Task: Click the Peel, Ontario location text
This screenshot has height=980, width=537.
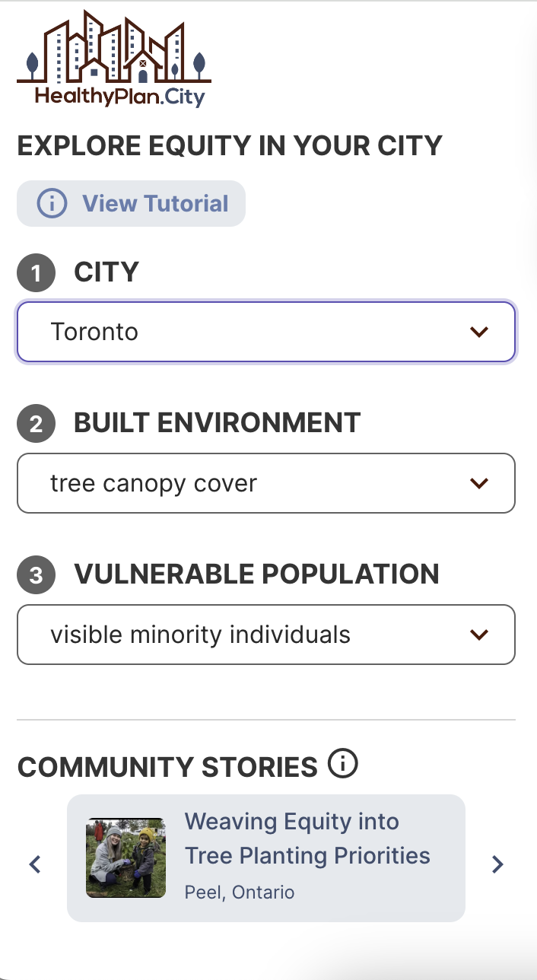Action: click(240, 892)
